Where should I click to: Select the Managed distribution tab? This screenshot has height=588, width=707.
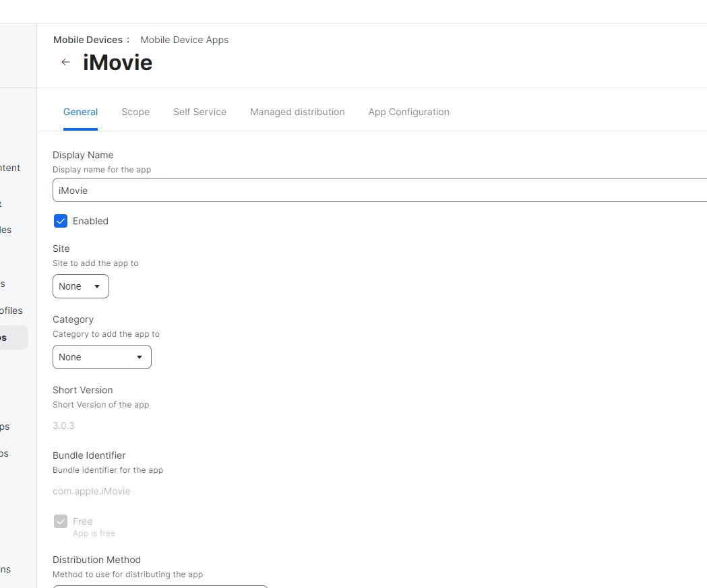[297, 112]
